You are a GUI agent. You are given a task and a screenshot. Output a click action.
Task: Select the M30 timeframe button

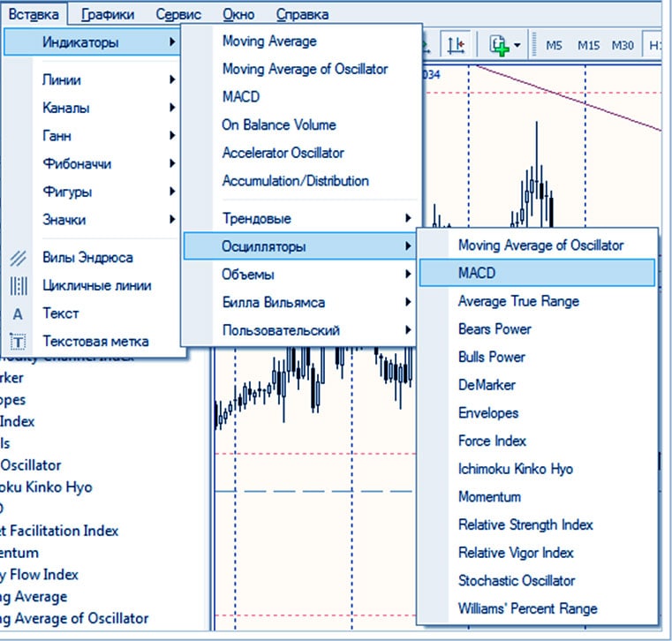(623, 45)
